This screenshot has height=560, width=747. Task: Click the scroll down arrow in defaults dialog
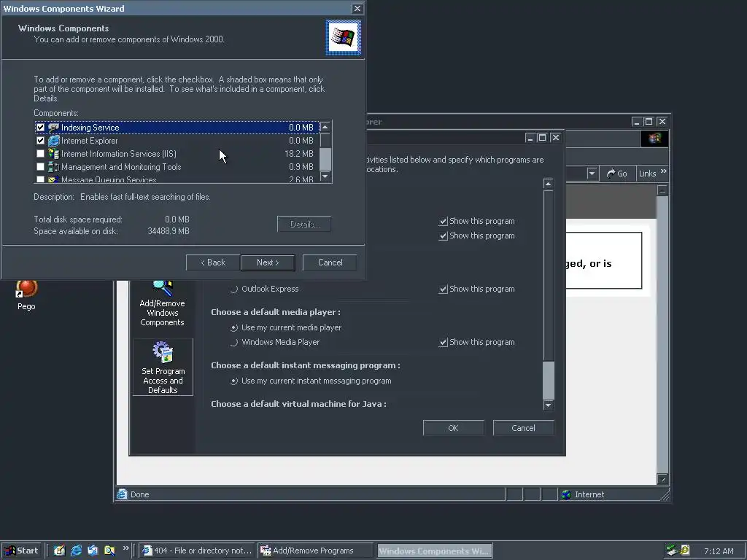pos(549,405)
